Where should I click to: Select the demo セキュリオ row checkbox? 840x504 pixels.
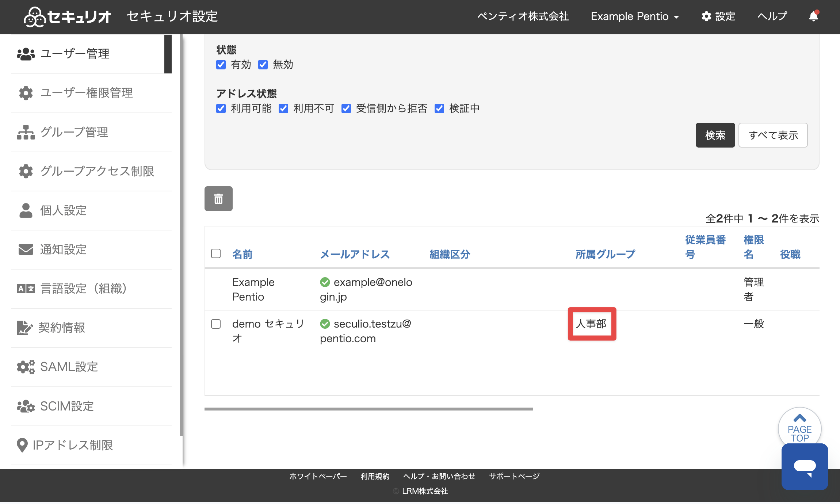click(x=216, y=324)
